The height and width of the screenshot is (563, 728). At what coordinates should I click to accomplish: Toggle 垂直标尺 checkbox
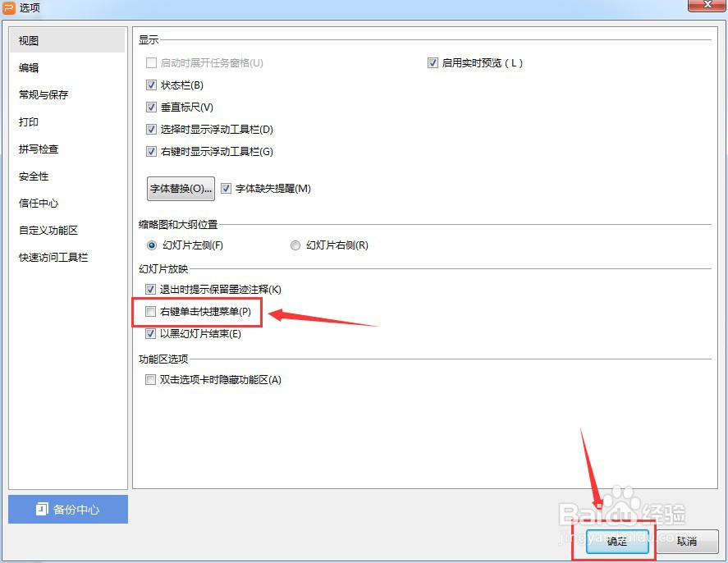coord(151,108)
